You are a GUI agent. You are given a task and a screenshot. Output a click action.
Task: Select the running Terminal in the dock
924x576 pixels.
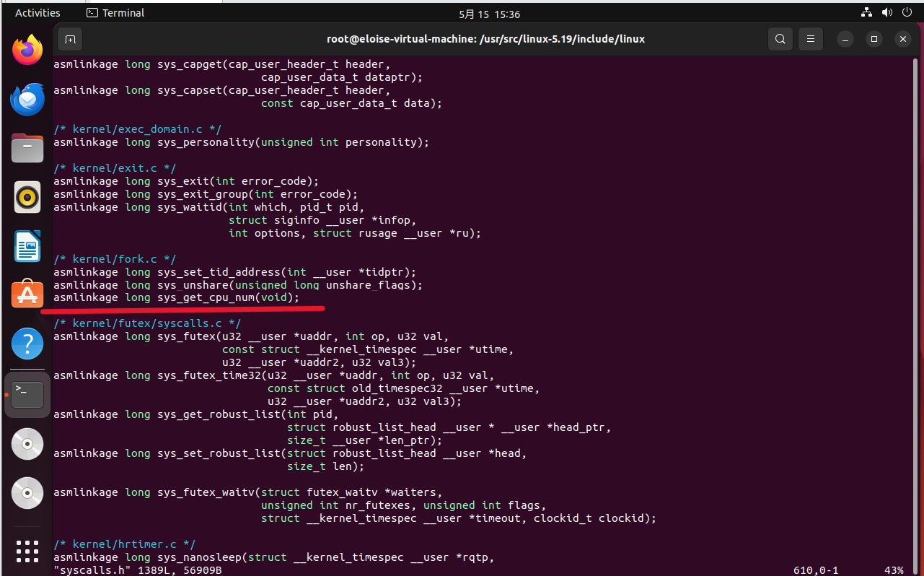(27, 395)
